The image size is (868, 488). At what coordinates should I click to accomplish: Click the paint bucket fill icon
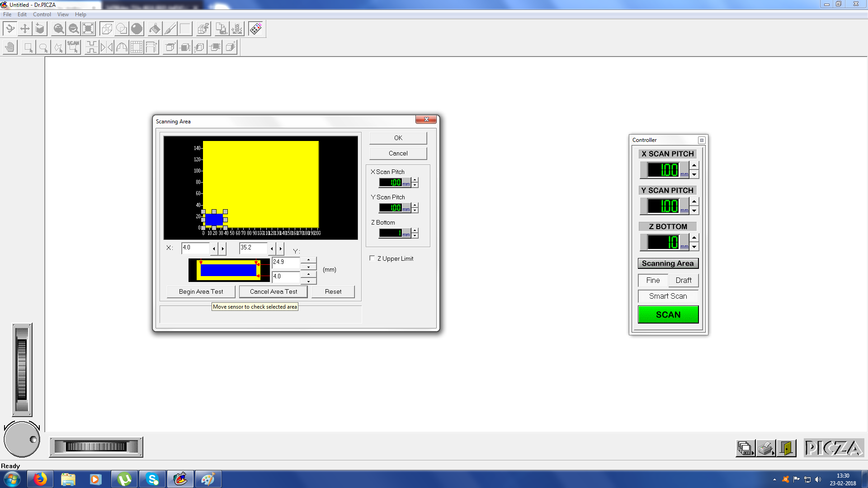[155, 29]
